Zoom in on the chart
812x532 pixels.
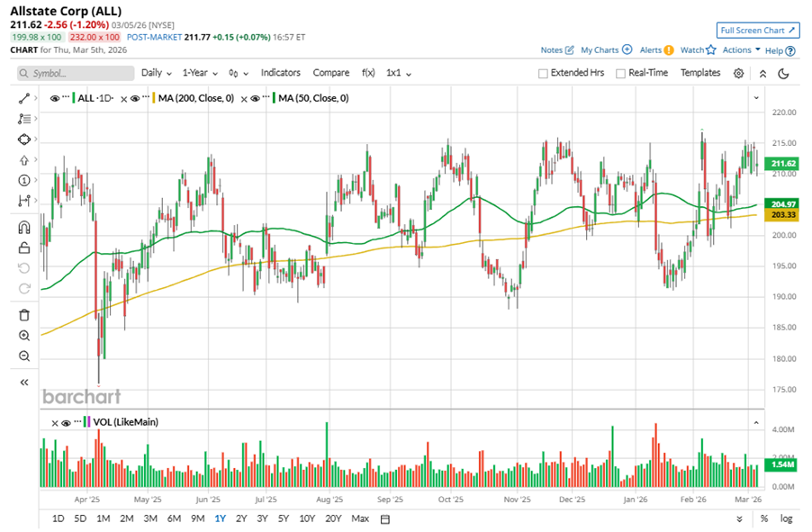coord(23,336)
